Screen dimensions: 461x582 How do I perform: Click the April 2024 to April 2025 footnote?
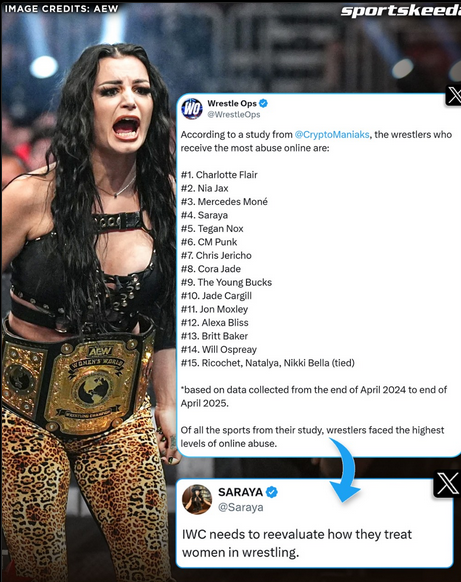coord(314,396)
